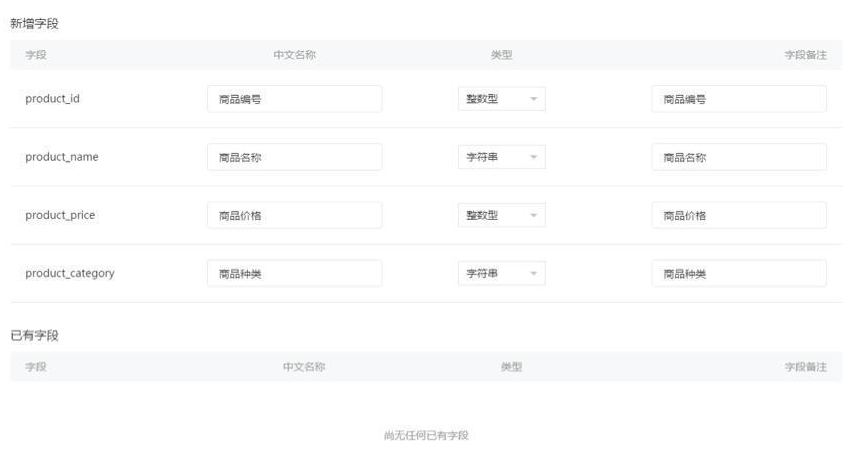The height and width of the screenshot is (460, 859).
Task: Click the 中文名称 header in 已有字段 table
Action: pos(304,367)
